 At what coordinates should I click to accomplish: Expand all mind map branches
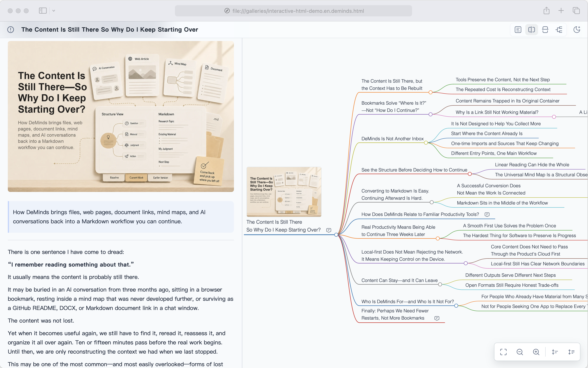pyautogui.click(x=571, y=352)
